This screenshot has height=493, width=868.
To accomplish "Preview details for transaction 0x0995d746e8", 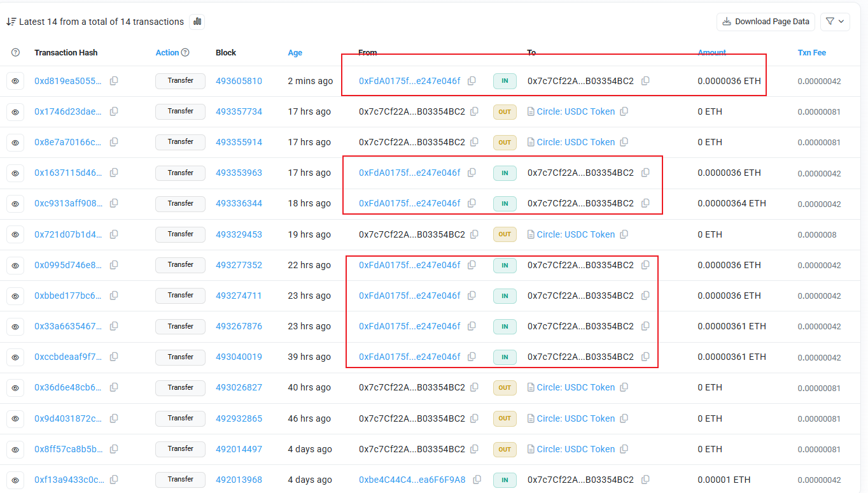I will (x=16, y=265).
